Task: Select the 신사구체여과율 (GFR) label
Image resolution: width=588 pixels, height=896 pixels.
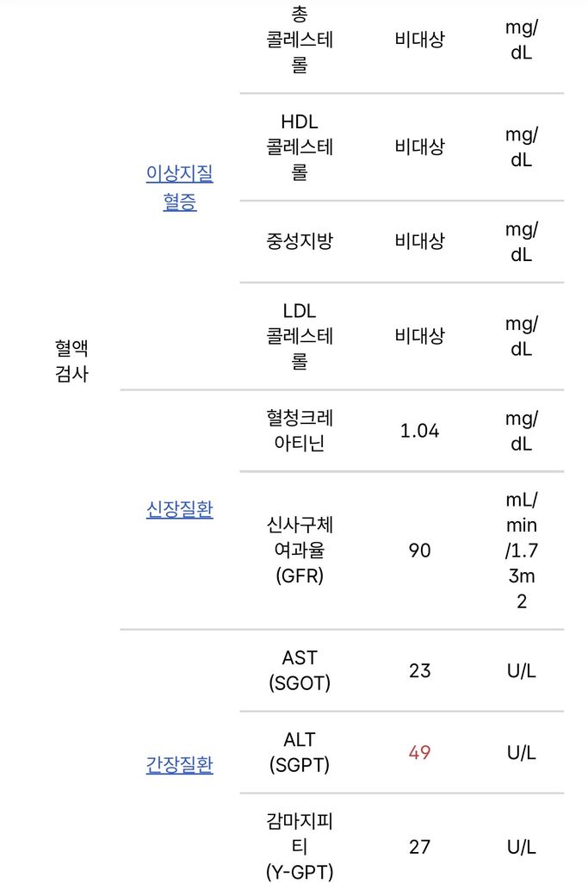Action: [x=300, y=550]
